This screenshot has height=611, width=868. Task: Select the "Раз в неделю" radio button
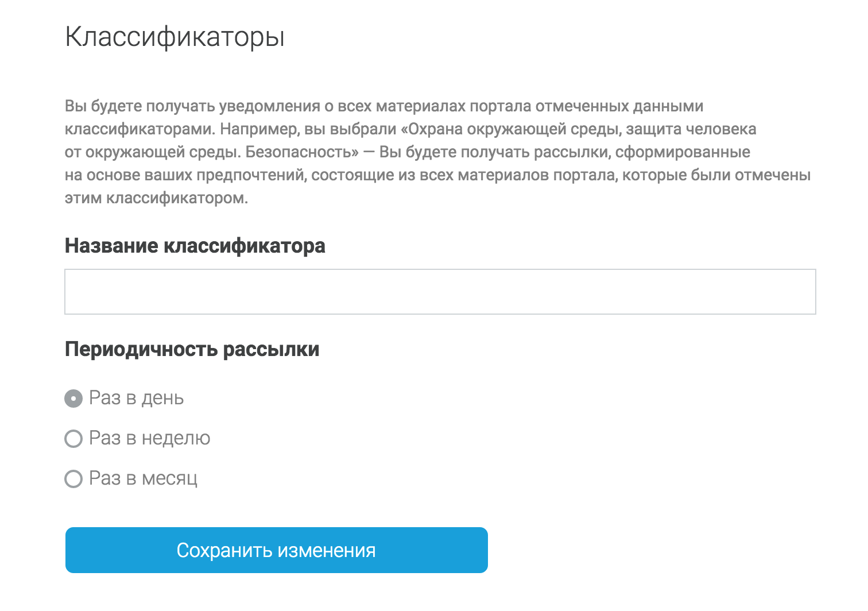[x=73, y=439]
